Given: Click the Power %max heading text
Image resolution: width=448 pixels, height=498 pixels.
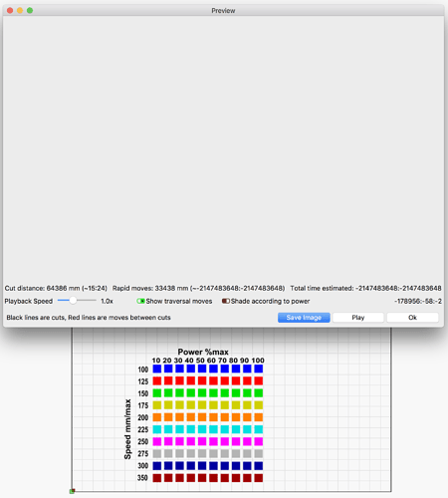Looking at the screenshot, I should pyautogui.click(x=203, y=352).
